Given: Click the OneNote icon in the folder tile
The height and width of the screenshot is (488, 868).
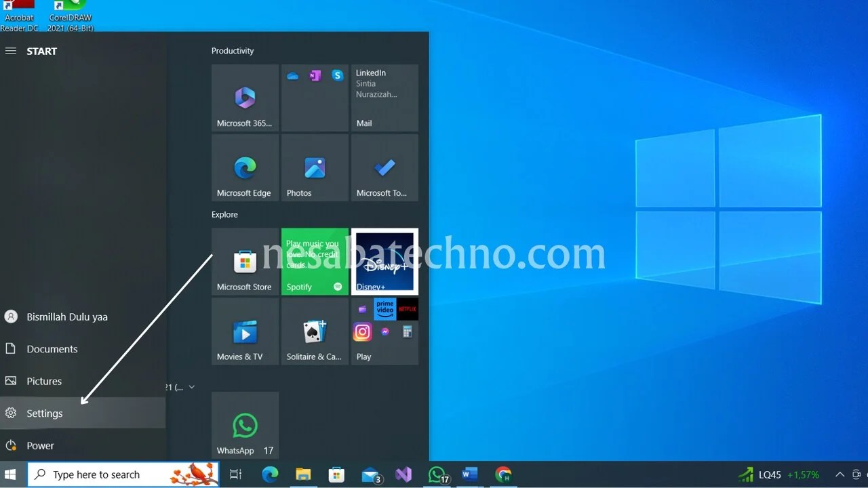Looking at the screenshot, I should point(315,76).
